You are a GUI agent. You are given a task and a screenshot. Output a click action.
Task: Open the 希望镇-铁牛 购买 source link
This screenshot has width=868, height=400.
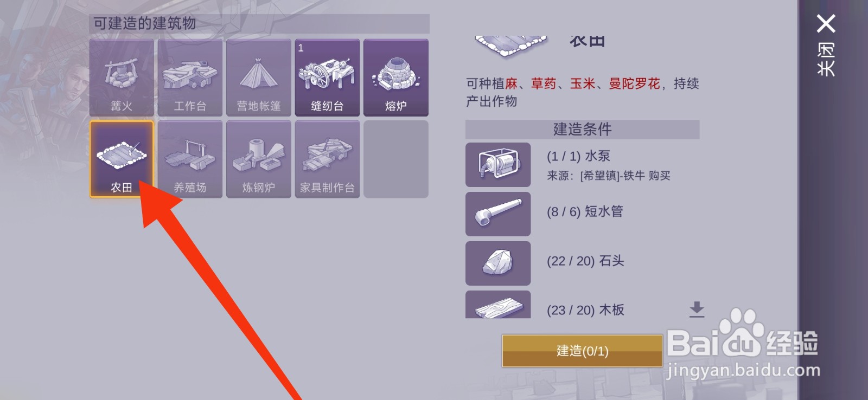tap(625, 176)
